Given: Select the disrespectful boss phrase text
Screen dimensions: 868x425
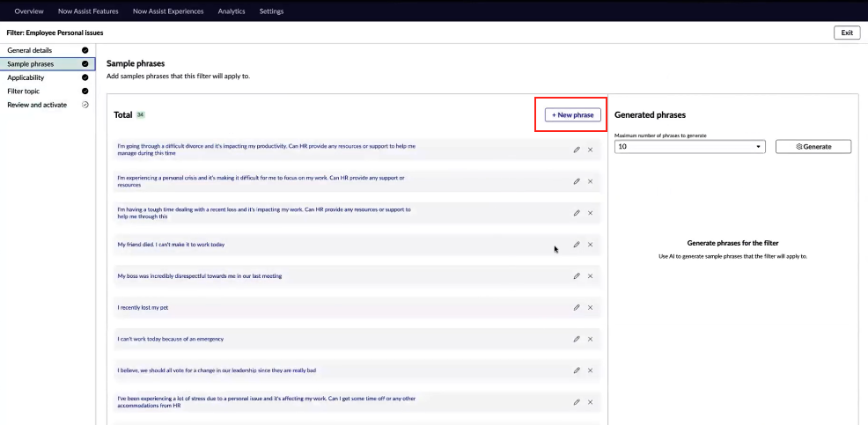Looking at the screenshot, I should [x=200, y=275].
